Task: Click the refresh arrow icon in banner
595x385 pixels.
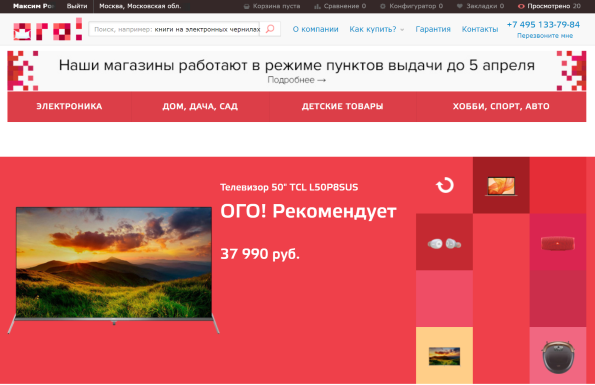Action: (x=445, y=185)
